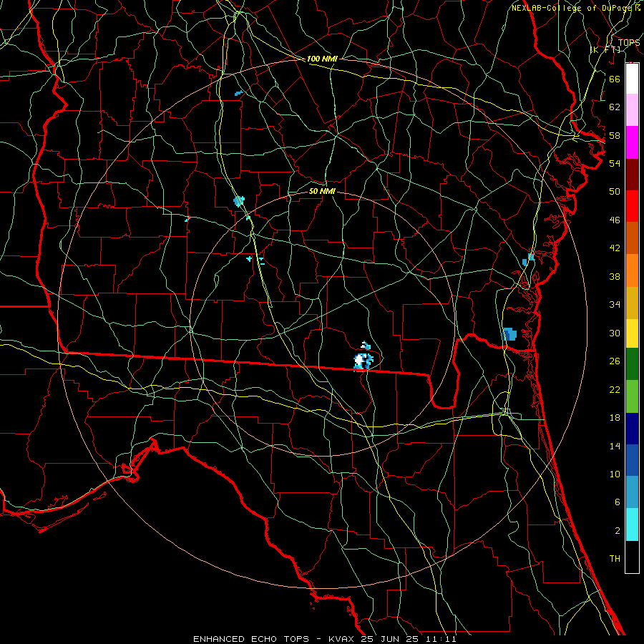Click the legend value '2'
Image resolution: width=644 pixels, height=644 pixels.
pos(617,531)
